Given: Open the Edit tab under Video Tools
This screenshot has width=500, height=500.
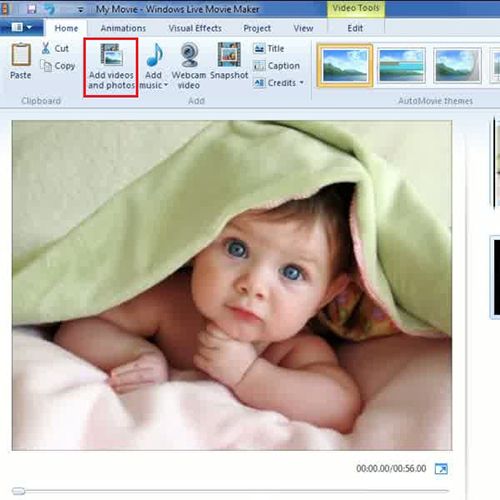Looking at the screenshot, I should tap(355, 28).
